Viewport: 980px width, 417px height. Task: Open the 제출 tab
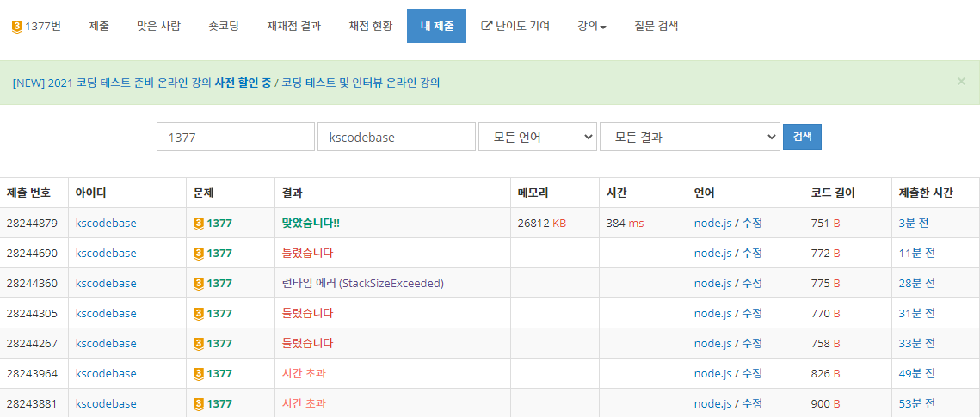click(99, 26)
